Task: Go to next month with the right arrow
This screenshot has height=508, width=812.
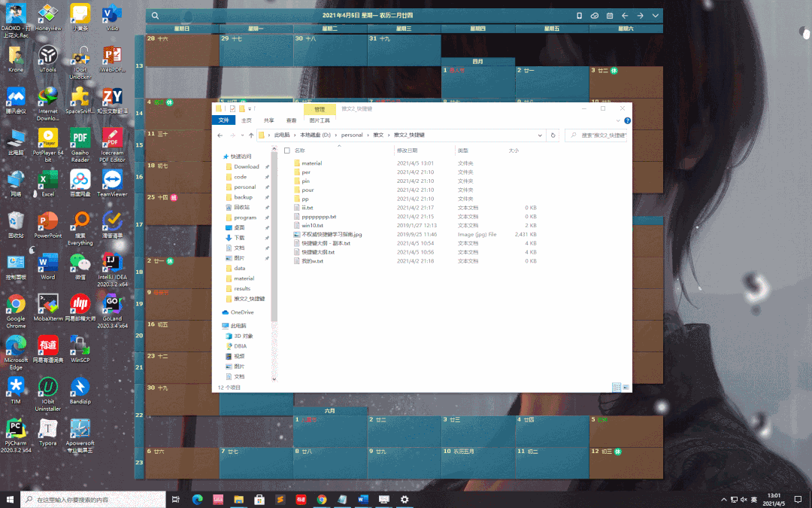Action: coord(640,16)
